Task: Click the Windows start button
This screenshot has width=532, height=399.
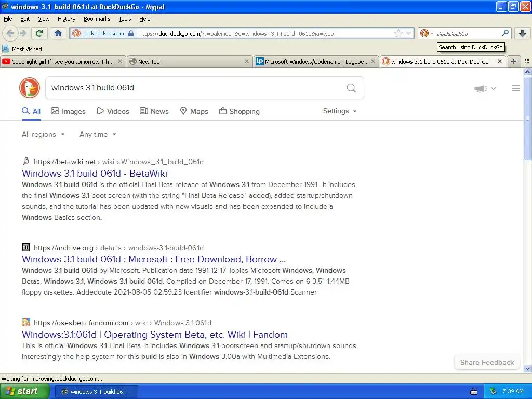Action: [x=25, y=391]
